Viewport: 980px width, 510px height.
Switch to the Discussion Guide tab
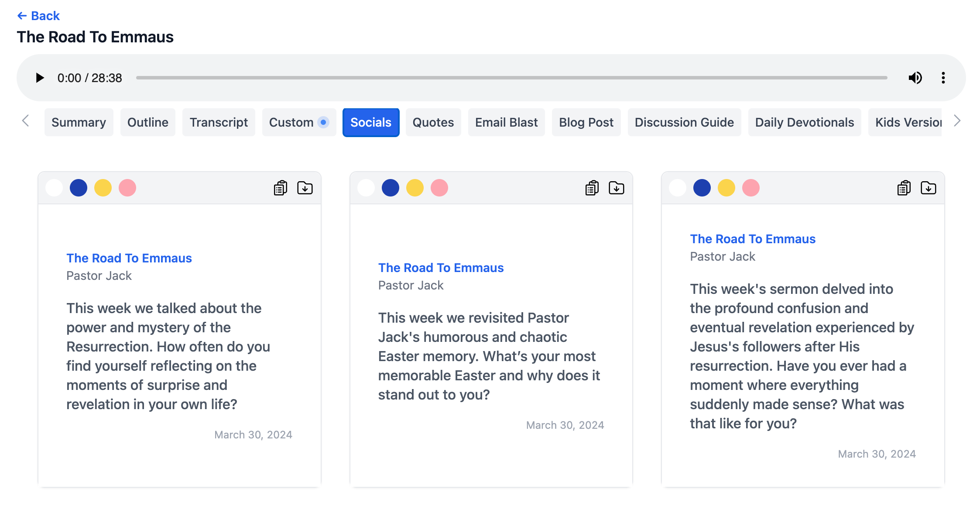point(683,122)
